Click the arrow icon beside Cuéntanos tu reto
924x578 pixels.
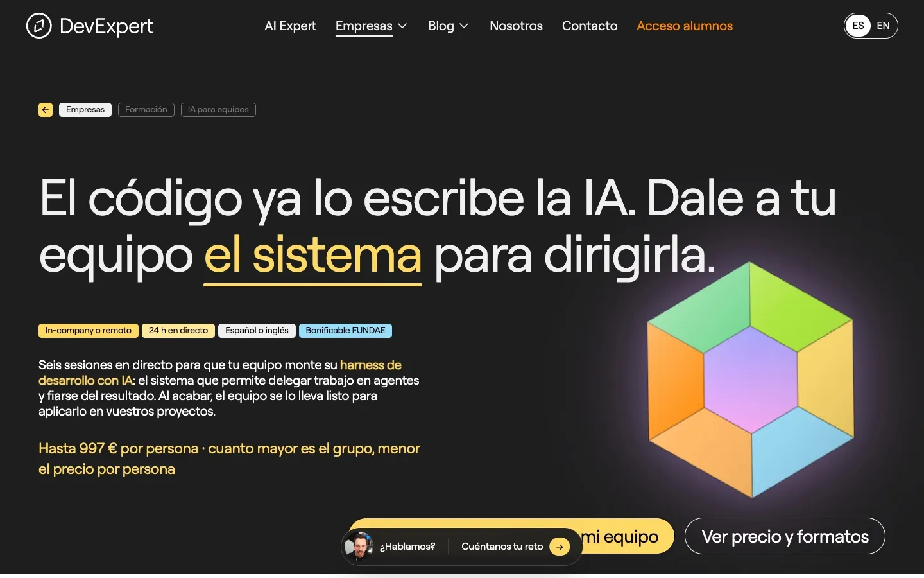(560, 547)
